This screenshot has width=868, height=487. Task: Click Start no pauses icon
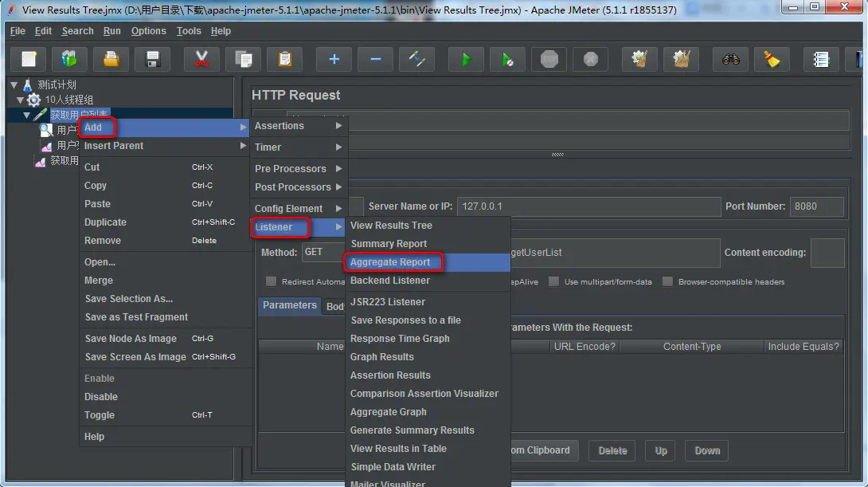coord(507,59)
